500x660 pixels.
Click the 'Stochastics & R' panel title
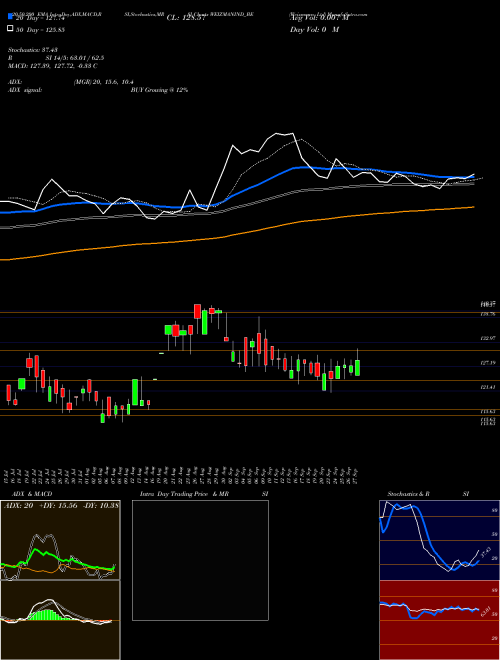[x=408, y=494]
